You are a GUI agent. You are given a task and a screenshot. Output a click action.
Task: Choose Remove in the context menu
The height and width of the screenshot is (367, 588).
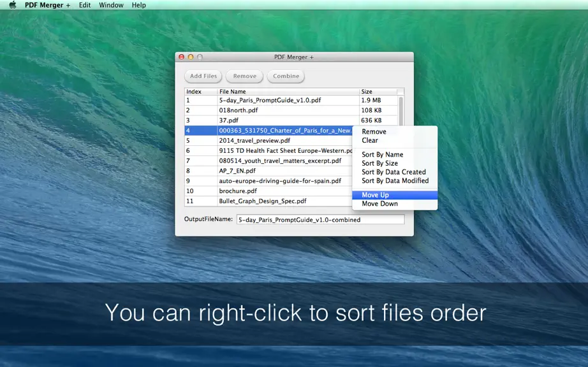pos(395,131)
